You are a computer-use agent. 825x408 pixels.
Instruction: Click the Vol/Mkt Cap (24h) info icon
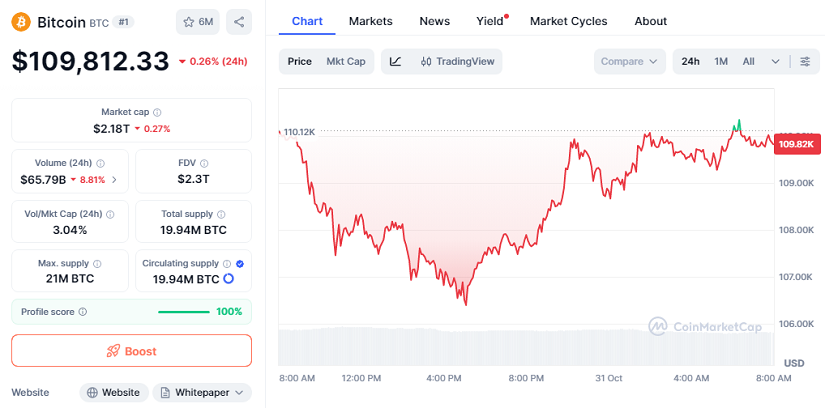point(110,214)
